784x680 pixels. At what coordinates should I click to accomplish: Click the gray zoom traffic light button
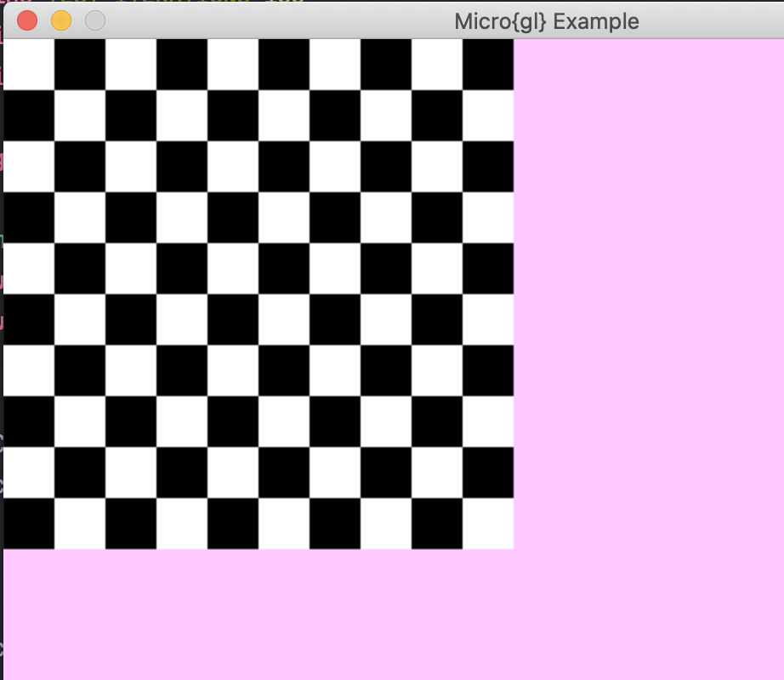click(x=94, y=20)
